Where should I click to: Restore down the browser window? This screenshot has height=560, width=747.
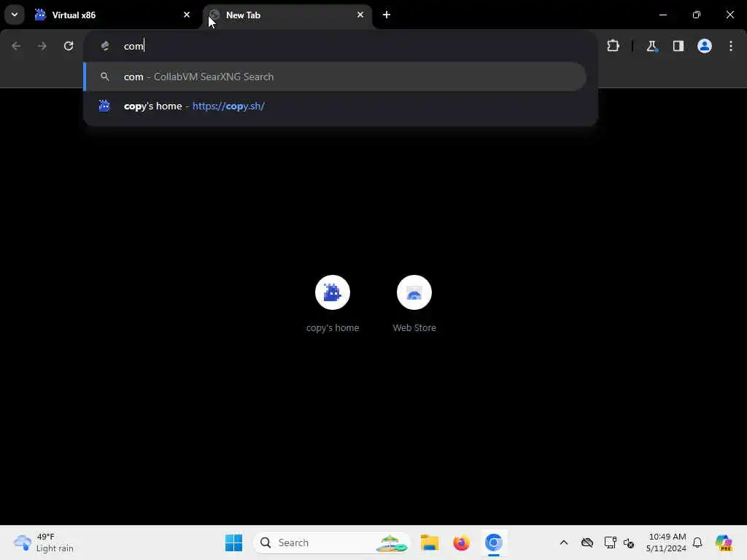coord(697,15)
